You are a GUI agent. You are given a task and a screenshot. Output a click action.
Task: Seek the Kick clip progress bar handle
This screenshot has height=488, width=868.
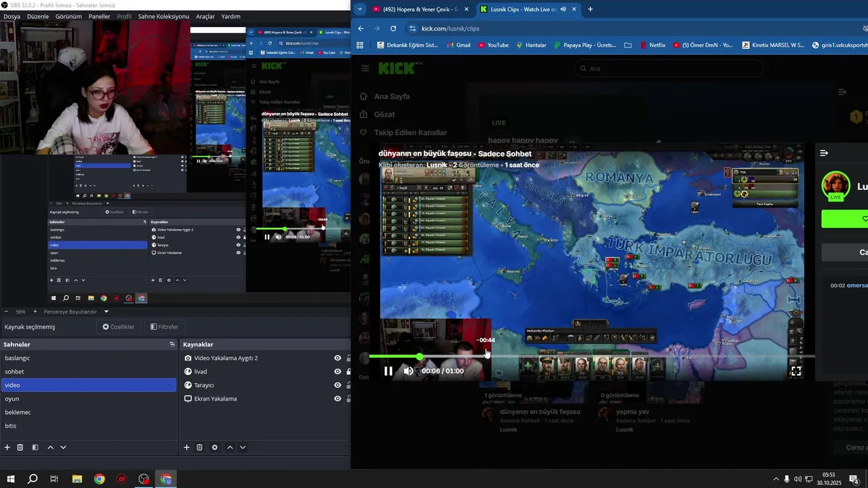click(420, 357)
